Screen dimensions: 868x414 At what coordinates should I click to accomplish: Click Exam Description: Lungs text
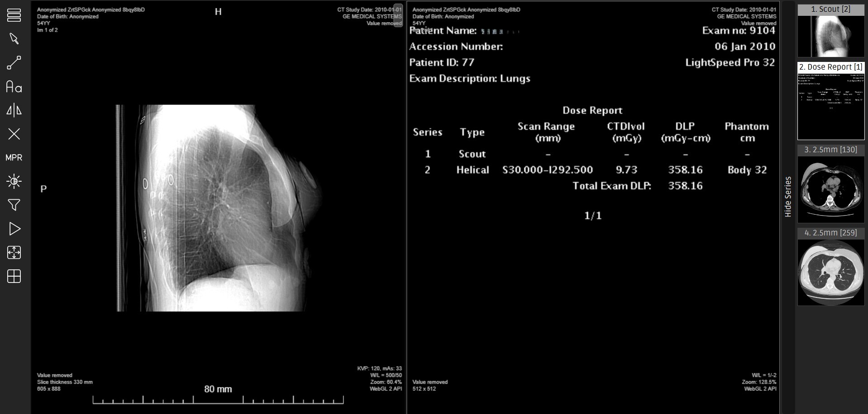point(470,79)
